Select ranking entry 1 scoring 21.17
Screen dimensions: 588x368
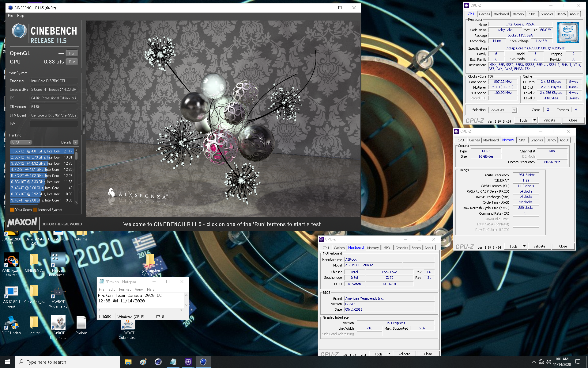pos(42,151)
